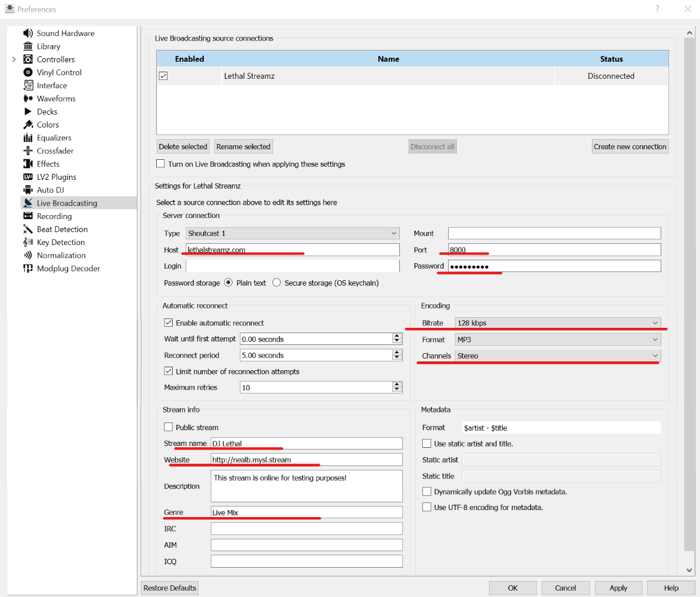Open Waveforms icon in sidebar
Screen dimensions: 700x597
click(28, 98)
